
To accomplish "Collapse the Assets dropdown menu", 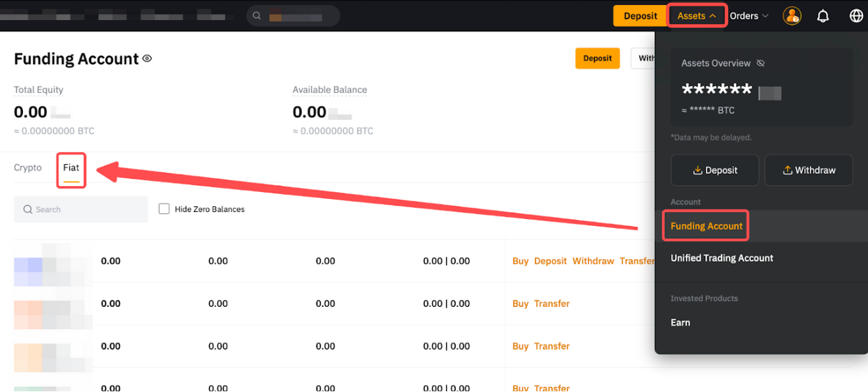I will pyautogui.click(x=697, y=16).
